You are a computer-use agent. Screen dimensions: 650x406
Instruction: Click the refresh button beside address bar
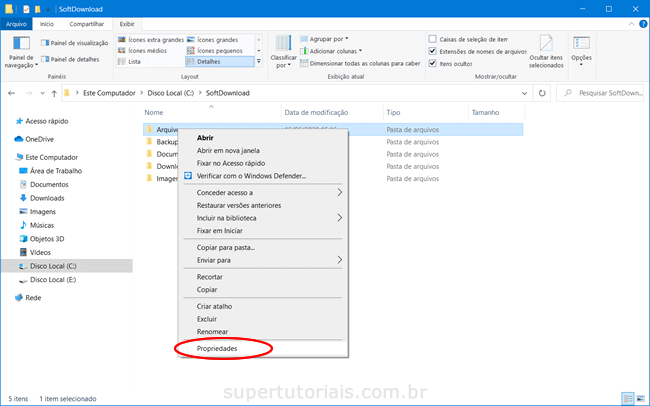pos(541,93)
